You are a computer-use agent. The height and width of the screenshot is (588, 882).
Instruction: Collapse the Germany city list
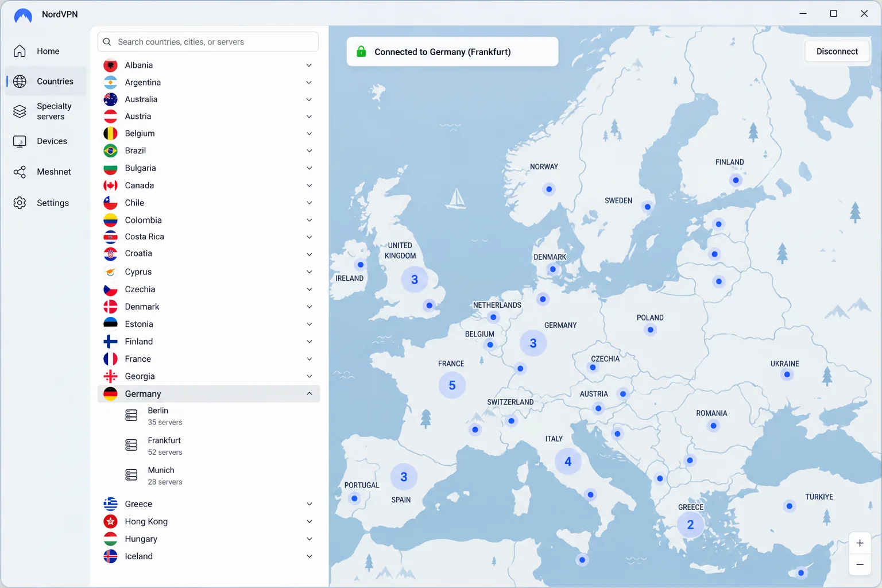[310, 394]
